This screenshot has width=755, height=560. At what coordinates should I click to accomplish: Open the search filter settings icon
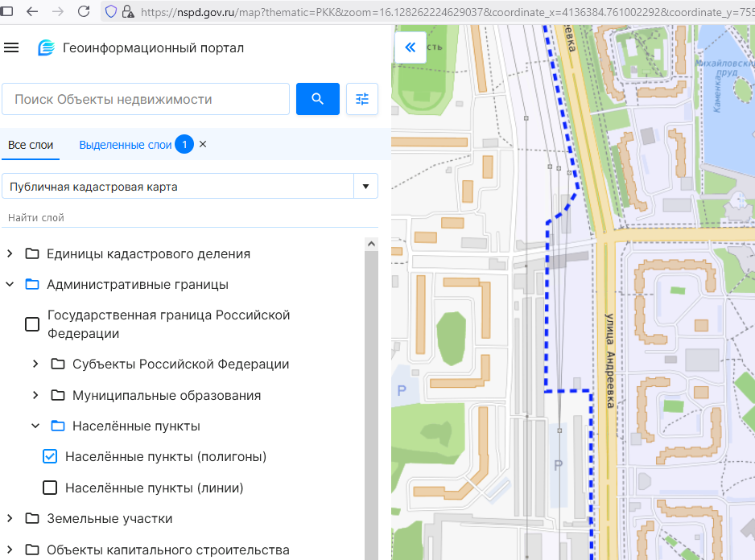(x=362, y=99)
